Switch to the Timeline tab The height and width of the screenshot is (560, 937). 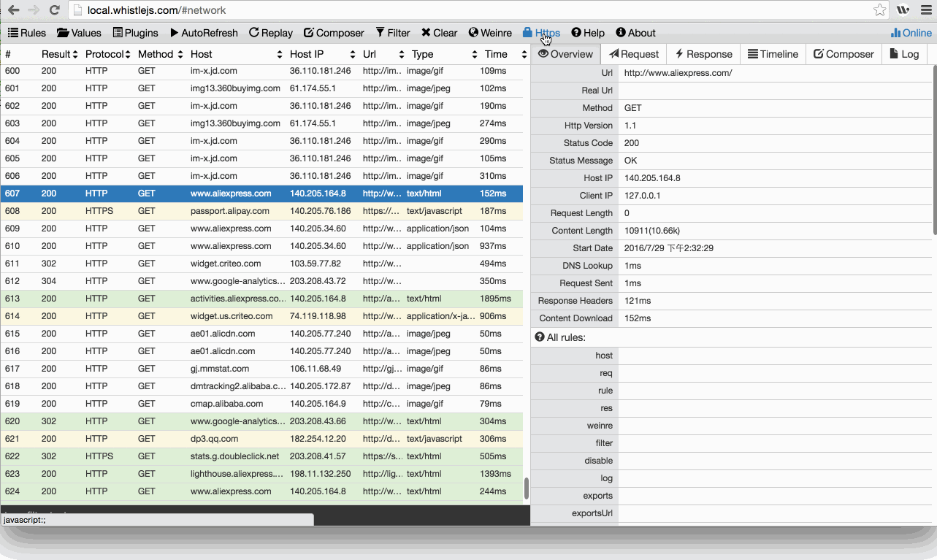774,54
